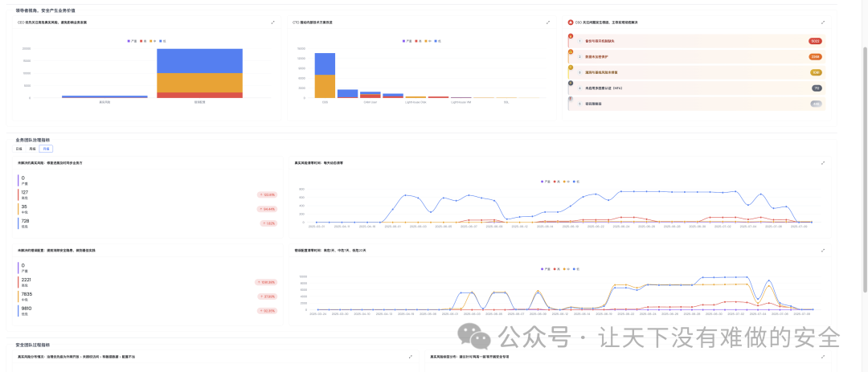Image resolution: width=868 pixels, height=372 pixels.
Task: Click the red 5022 count badge
Action: (815, 40)
